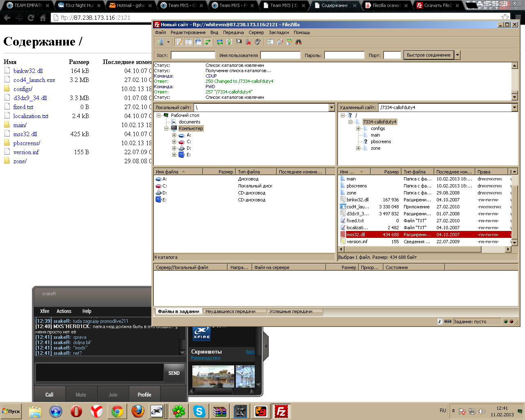The width and height of the screenshot is (525, 420).
Task: Select version.inf in FileZilla remote list
Action: [x=425, y=242]
